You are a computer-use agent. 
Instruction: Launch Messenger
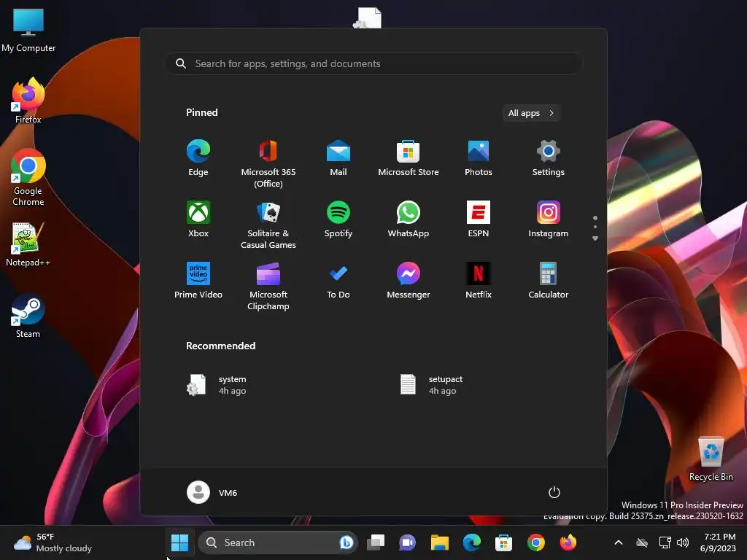coord(409,281)
